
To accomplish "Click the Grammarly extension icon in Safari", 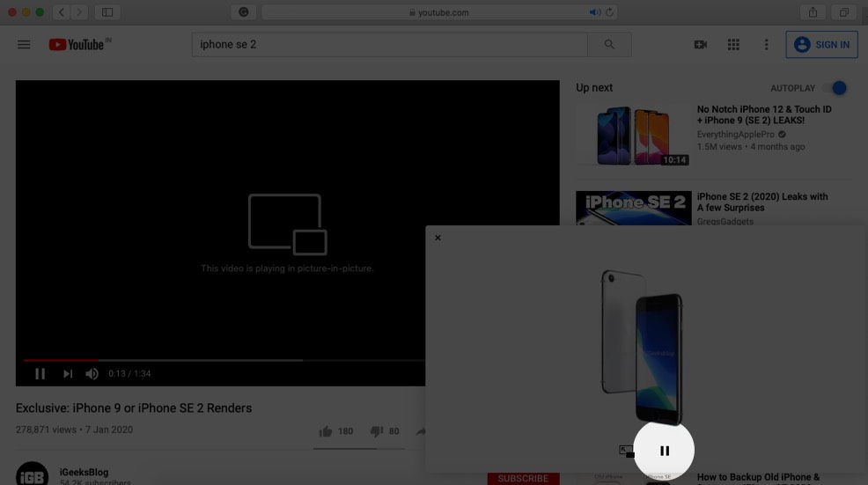I will click(x=244, y=12).
